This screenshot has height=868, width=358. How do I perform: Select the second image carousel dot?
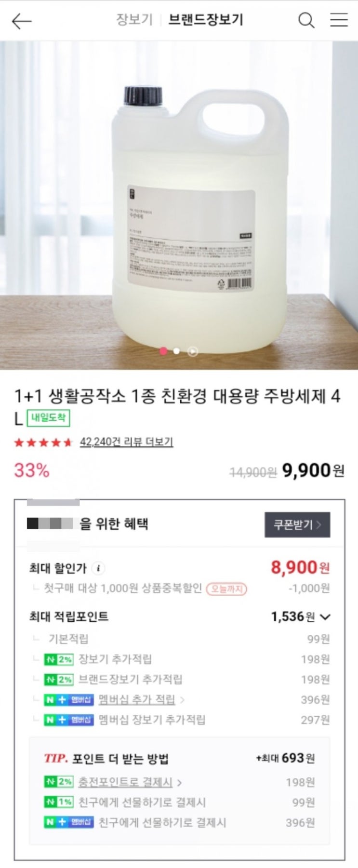point(177,351)
